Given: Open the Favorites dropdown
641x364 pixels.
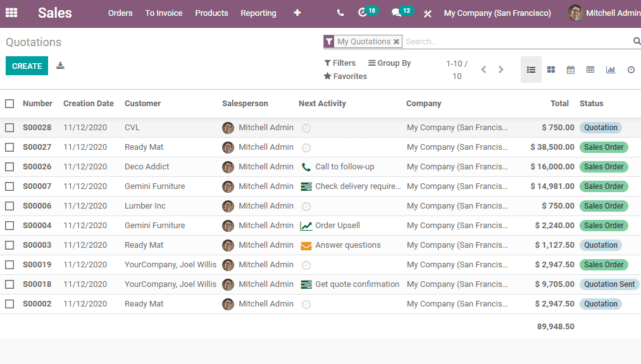Looking at the screenshot, I should point(345,76).
